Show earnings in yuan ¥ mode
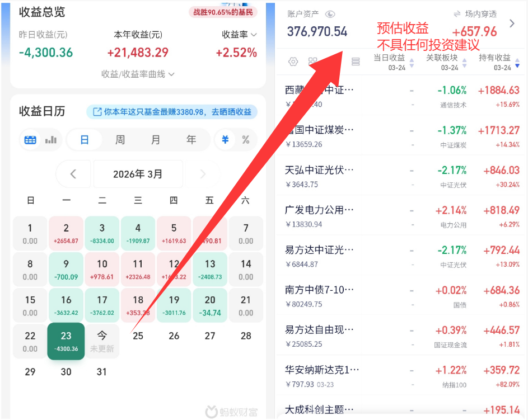Viewport: 528px width, 420px height. (x=225, y=140)
